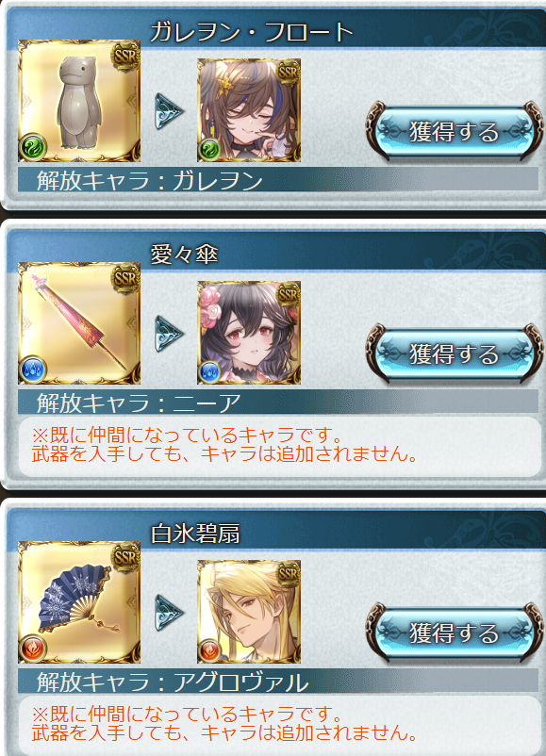546x756 pixels.
Task: Click the 愛々傘 umbrella weapon icon
Action: tap(79, 323)
